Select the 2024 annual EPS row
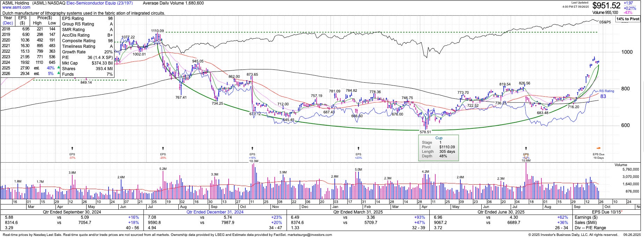The image size is (644, 239). (29, 62)
